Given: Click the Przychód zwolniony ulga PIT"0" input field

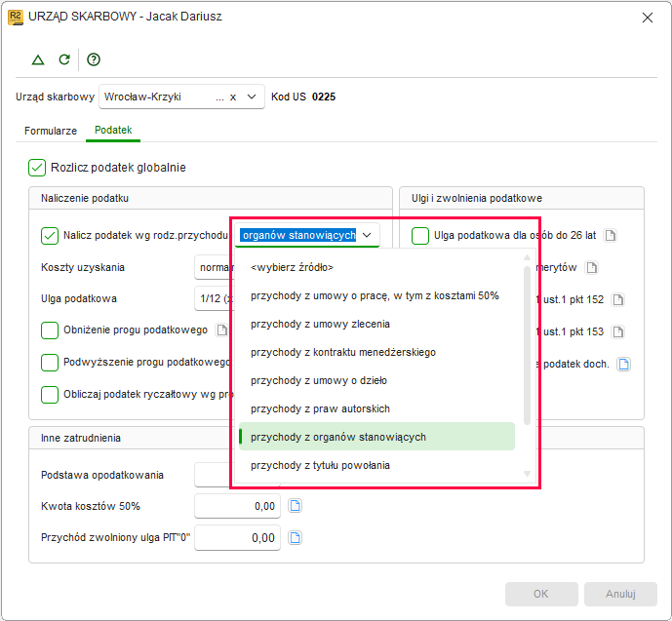Looking at the screenshot, I should click(x=237, y=538).
